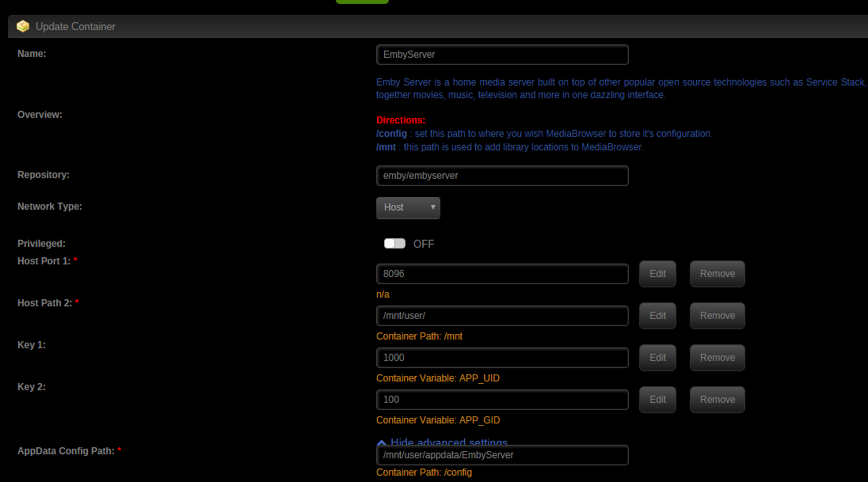Click the Container Path: /mnt text
The width and height of the screenshot is (868, 482).
pyautogui.click(x=419, y=336)
